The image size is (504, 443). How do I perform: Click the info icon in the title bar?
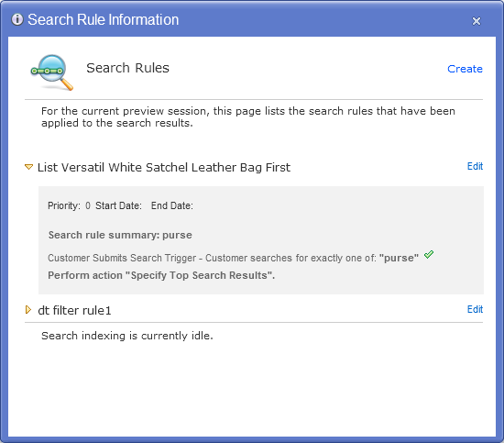click(17, 19)
